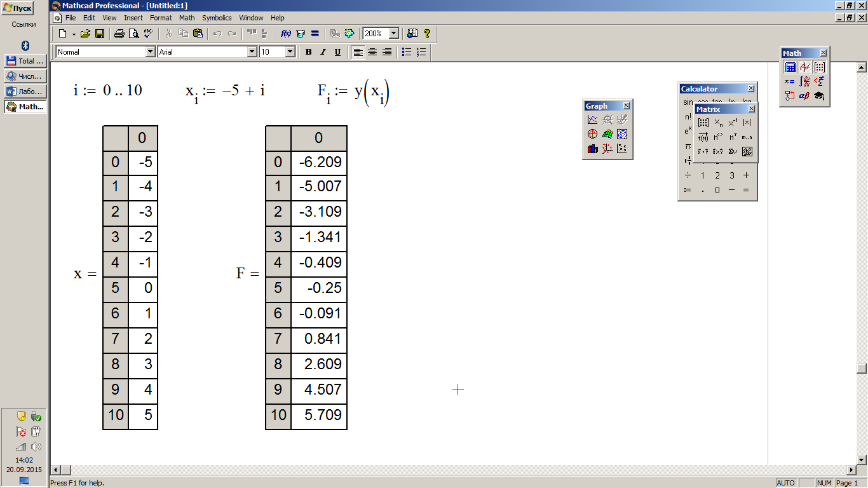Viewport: 868px width, 488px height.
Task: Click the Evaluation x= palette icon
Action: pos(790,81)
